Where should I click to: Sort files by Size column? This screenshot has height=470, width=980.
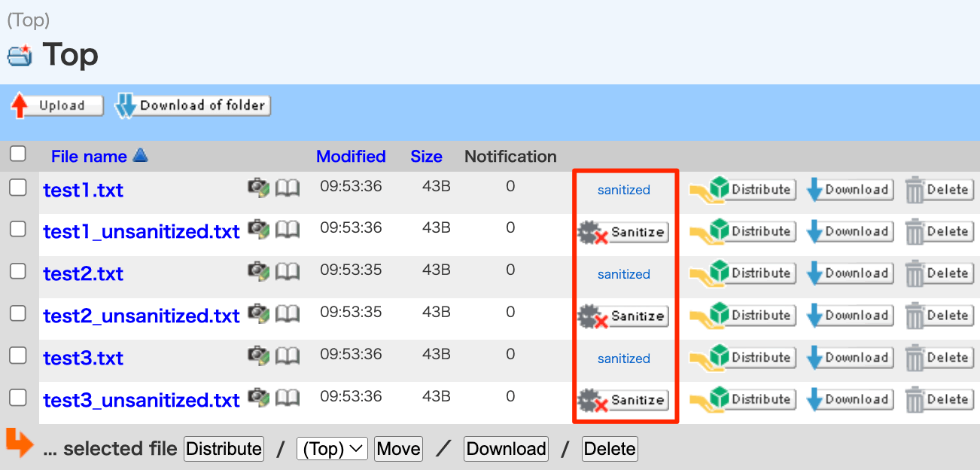[x=426, y=157]
